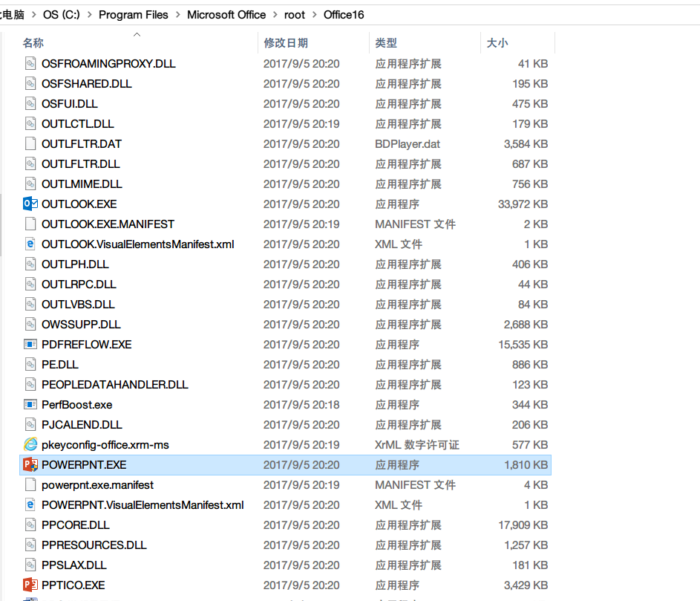Select the OSFROAMINGPROXY.DLL file name
Screen dimensions: 700x601
coord(108,63)
